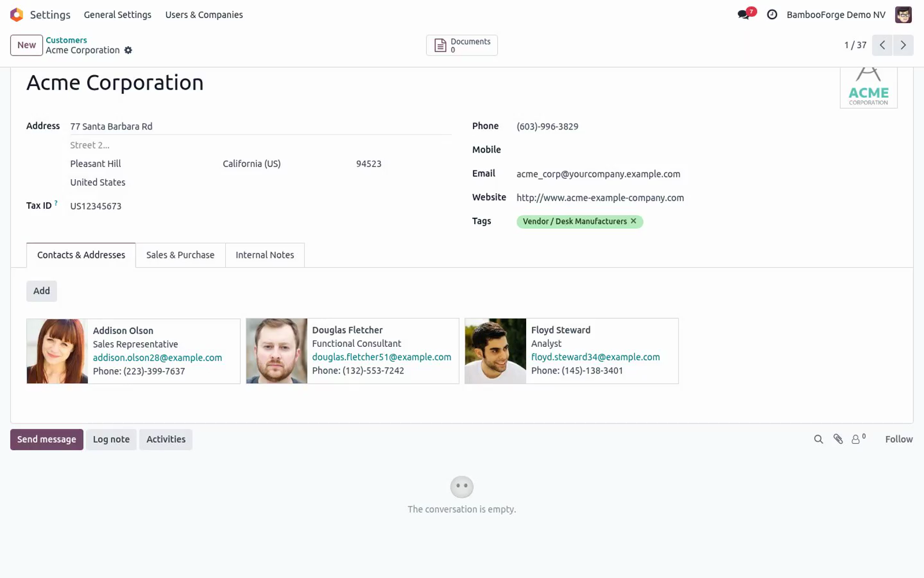Open Addison Olson's photo
Image resolution: width=924 pixels, height=578 pixels.
(57, 351)
